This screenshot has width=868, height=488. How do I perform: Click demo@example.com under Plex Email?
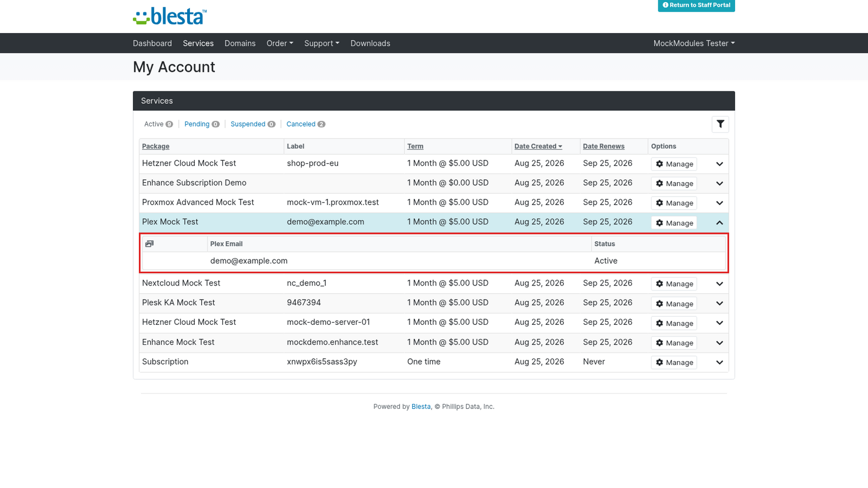click(x=249, y=261)
